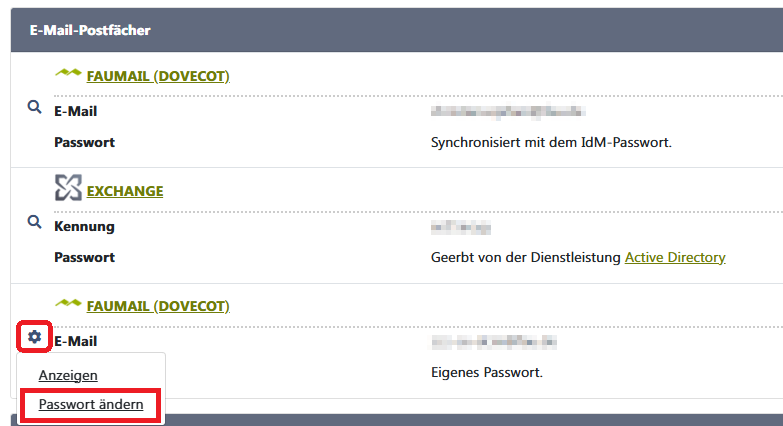
Task: Open the FAUMAIL (DOVECOT) link below Exchange
Action: click(158, 305)
